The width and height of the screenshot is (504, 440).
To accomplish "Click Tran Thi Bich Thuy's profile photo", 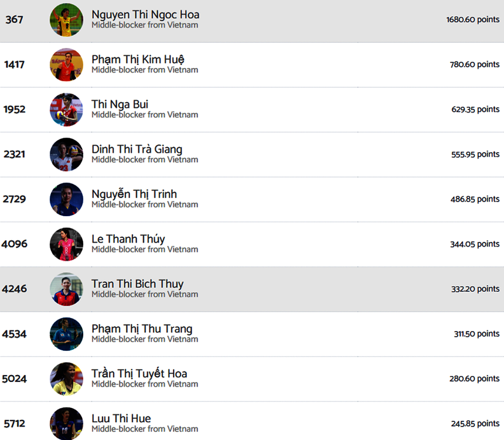I will click(x=66, y=289).
